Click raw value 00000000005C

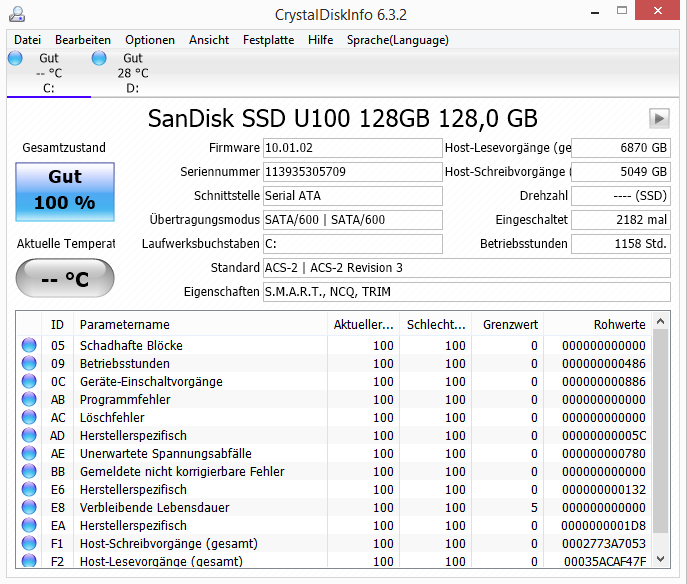click(604, 435)
